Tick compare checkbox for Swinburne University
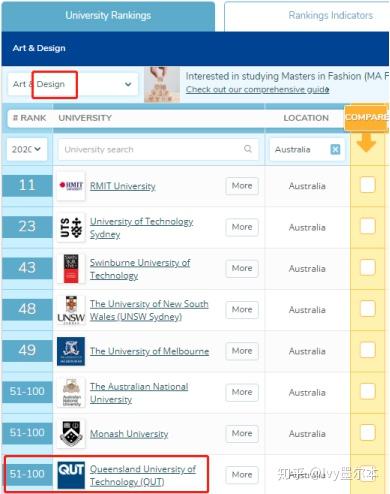The image size is (390, 494). tap(367, 268)
